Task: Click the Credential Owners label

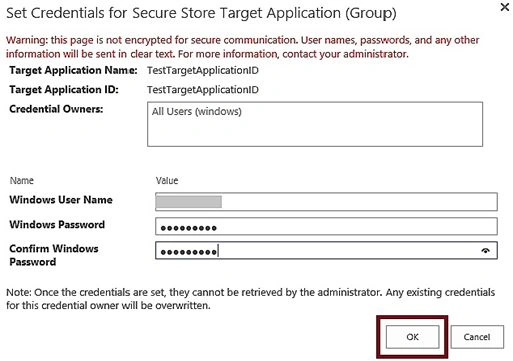Action: tap(56, 109)
